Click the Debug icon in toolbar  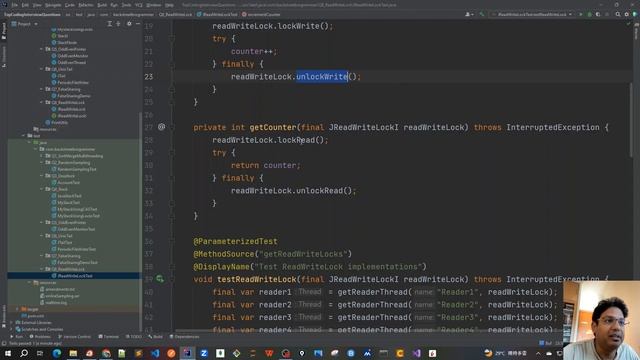coord(589,14)
